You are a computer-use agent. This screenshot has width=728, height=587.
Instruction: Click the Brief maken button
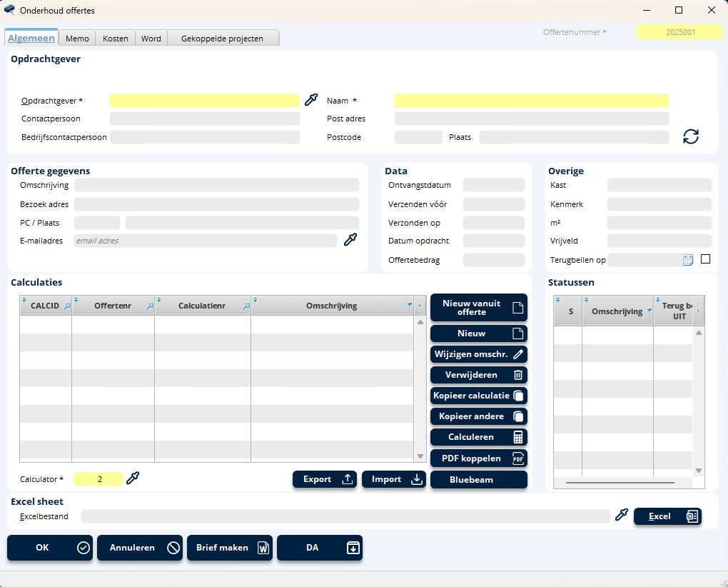229,548
